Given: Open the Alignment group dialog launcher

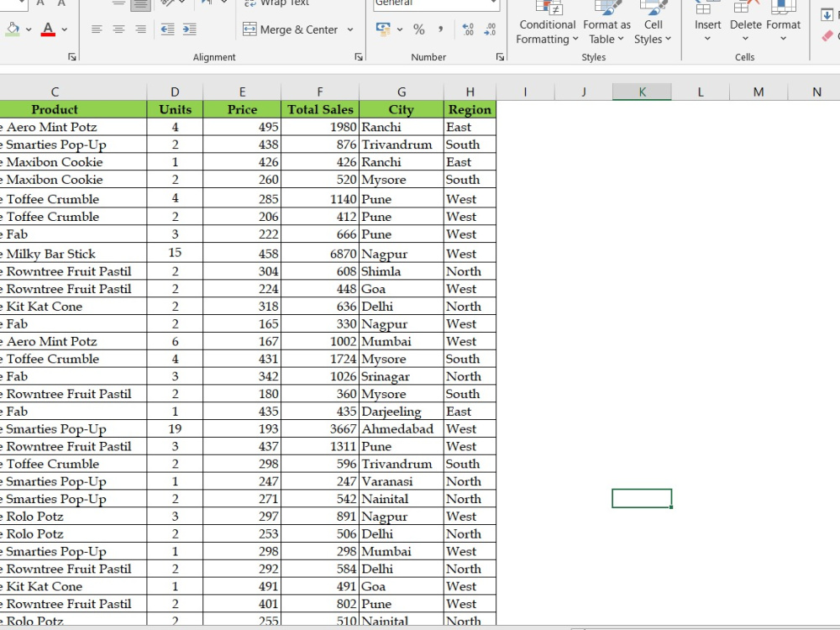Looking at the screenshot, I should (x=359, y=57).
